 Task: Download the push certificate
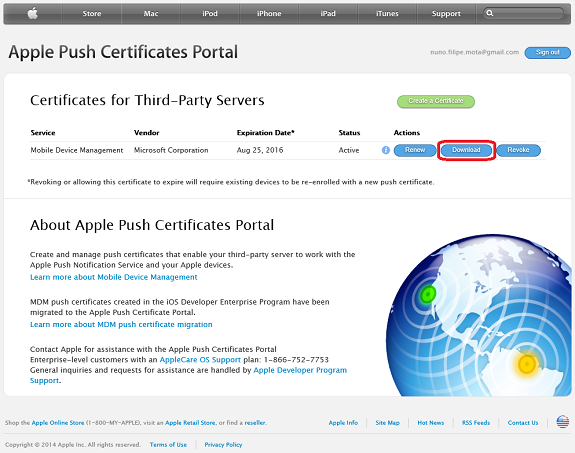[466, 150]
